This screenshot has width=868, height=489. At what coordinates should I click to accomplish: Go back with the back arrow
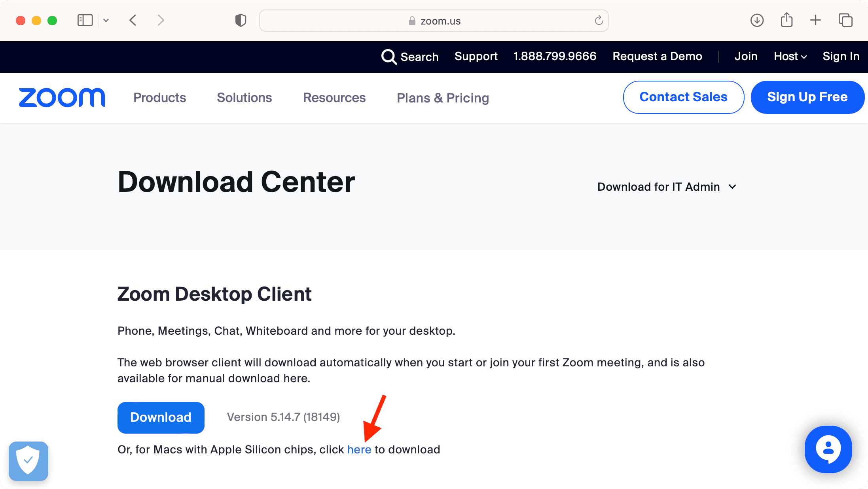coord(133,20)
